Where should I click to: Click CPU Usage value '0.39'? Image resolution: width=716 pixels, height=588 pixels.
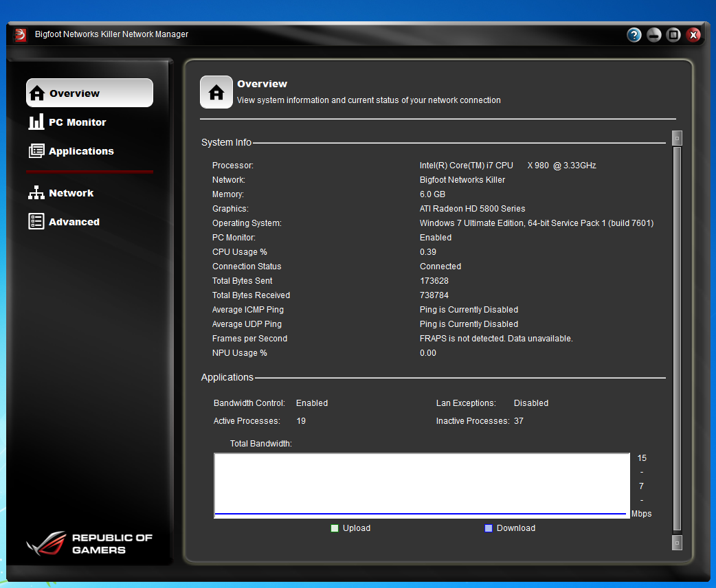pos(428,252)
